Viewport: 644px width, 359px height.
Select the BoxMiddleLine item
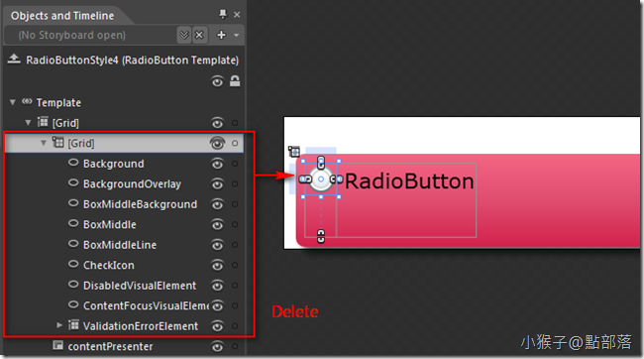(120, 245)
